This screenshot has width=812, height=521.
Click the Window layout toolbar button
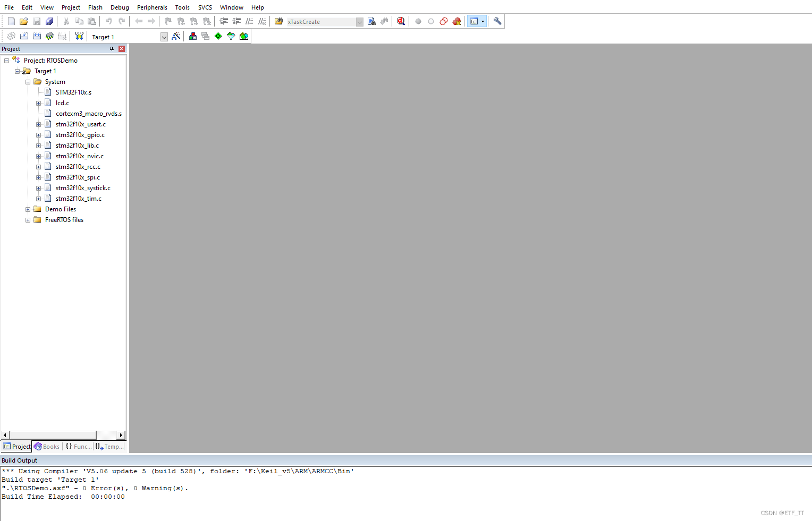(x=474, y=21)
